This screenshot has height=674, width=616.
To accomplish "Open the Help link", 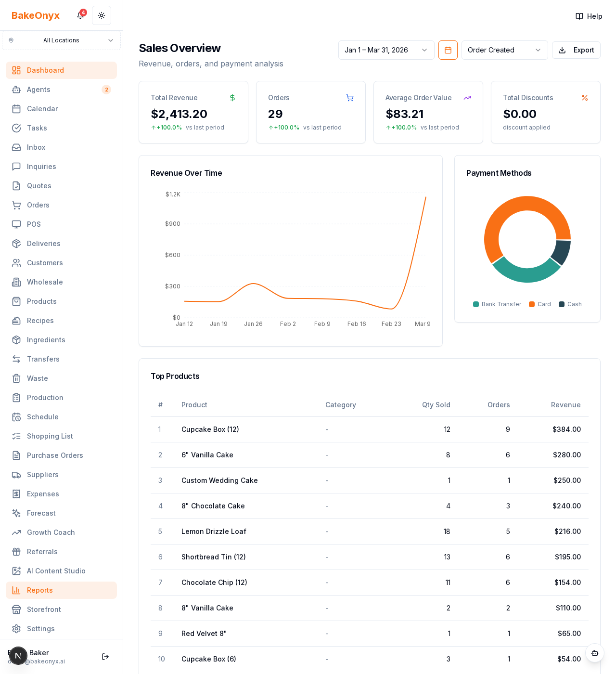I will tap(589, 16).
